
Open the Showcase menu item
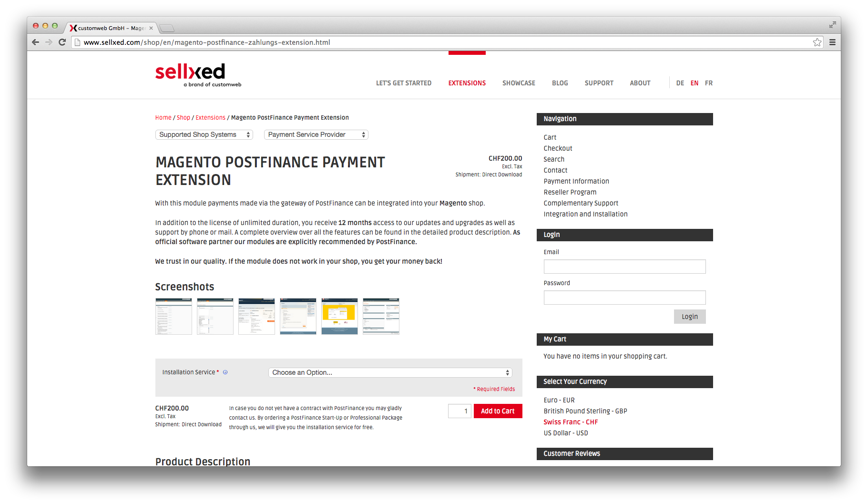[519, 83]
